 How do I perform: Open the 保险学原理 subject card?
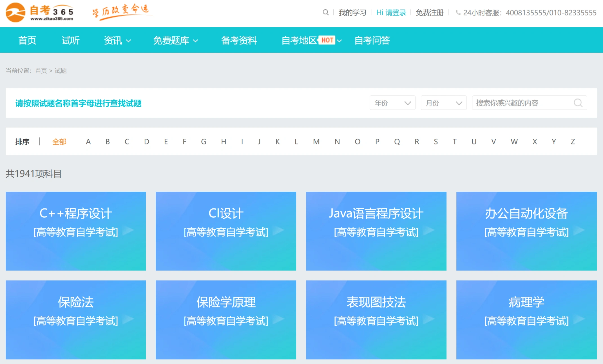click(226, 320)
